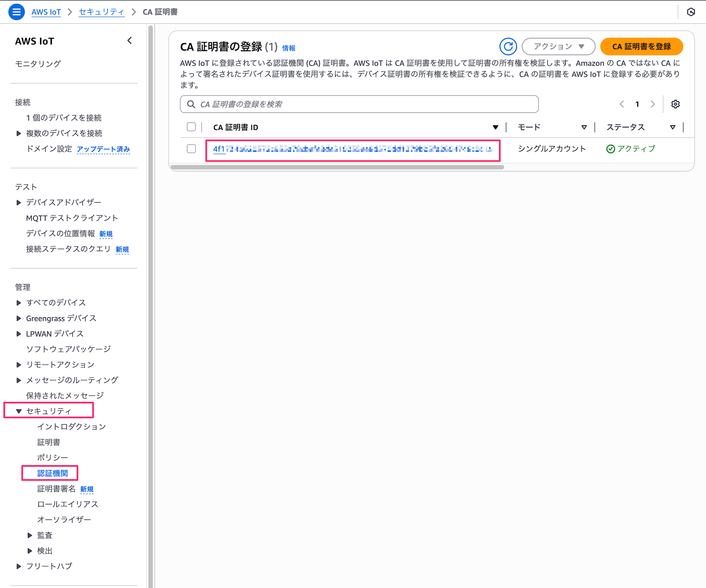Open the 4f1 CA certificate link
This screenshot has width=706, height=588.
(352, 149)
